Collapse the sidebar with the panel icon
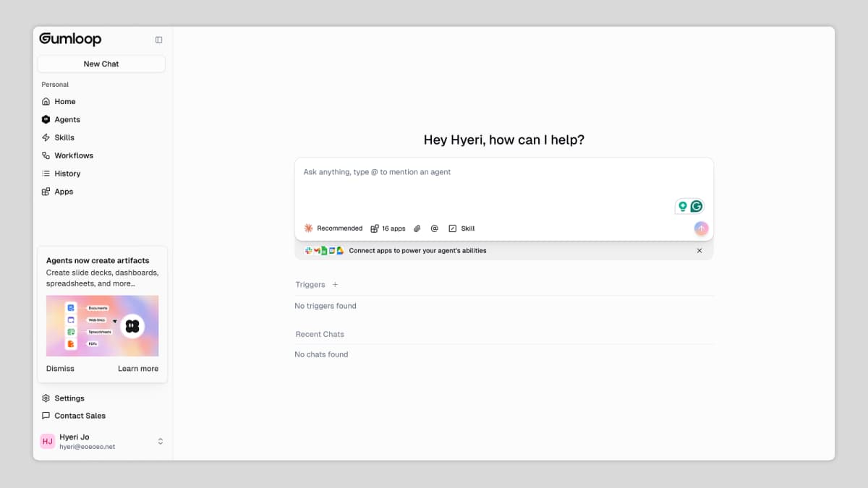This screenshot has height=488, width=868. point(159,40)
